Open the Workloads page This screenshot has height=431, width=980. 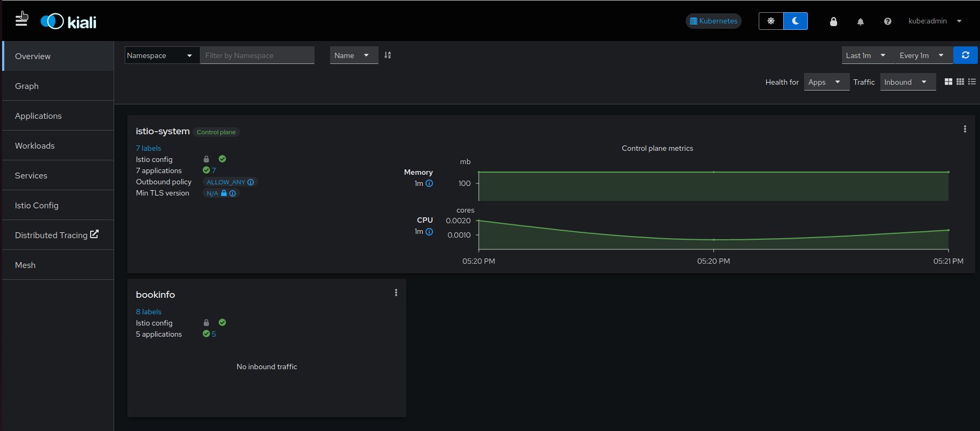coord(58,145)
